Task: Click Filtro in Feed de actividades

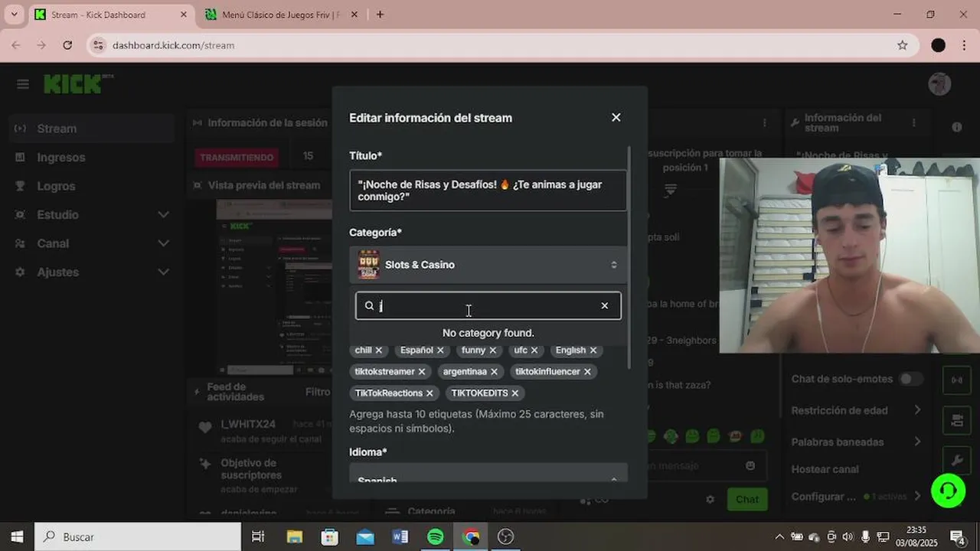Action: click(318, 392)
